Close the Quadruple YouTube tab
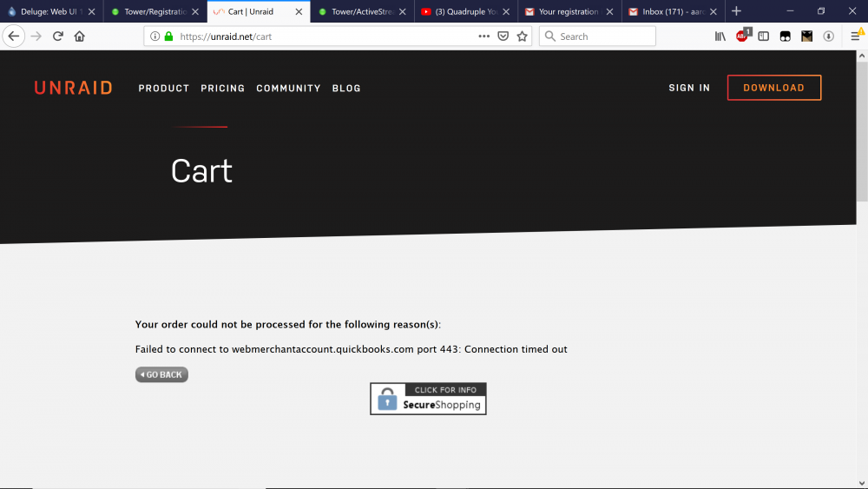 (x=506, y=11)
